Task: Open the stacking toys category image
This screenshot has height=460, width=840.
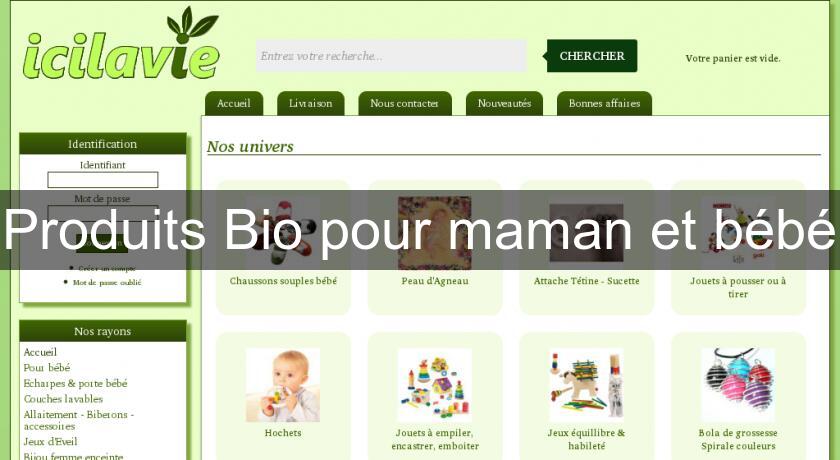Action: (434, 385)
